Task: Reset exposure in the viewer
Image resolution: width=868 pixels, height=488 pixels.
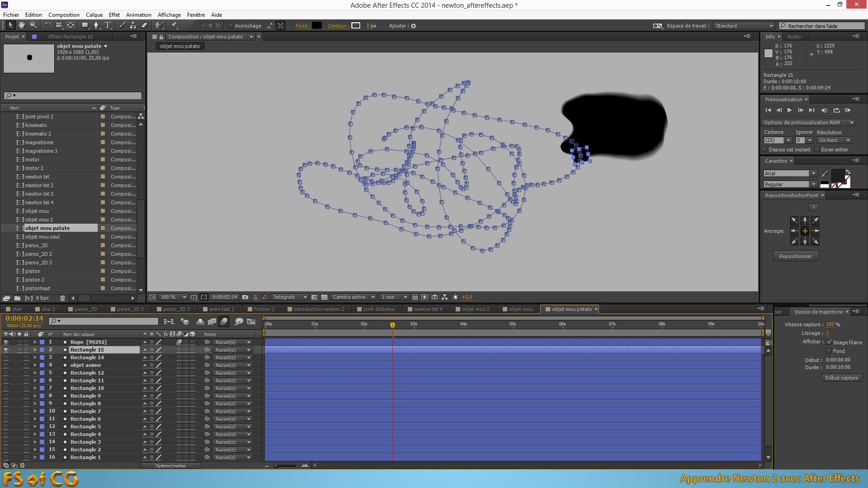Action: [455, 297]
